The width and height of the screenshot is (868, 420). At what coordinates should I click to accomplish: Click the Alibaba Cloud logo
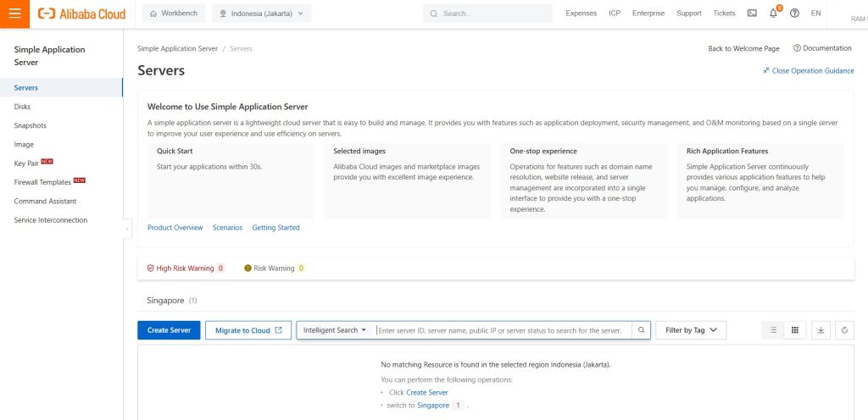pyautogui.click(x=81, y=14)
